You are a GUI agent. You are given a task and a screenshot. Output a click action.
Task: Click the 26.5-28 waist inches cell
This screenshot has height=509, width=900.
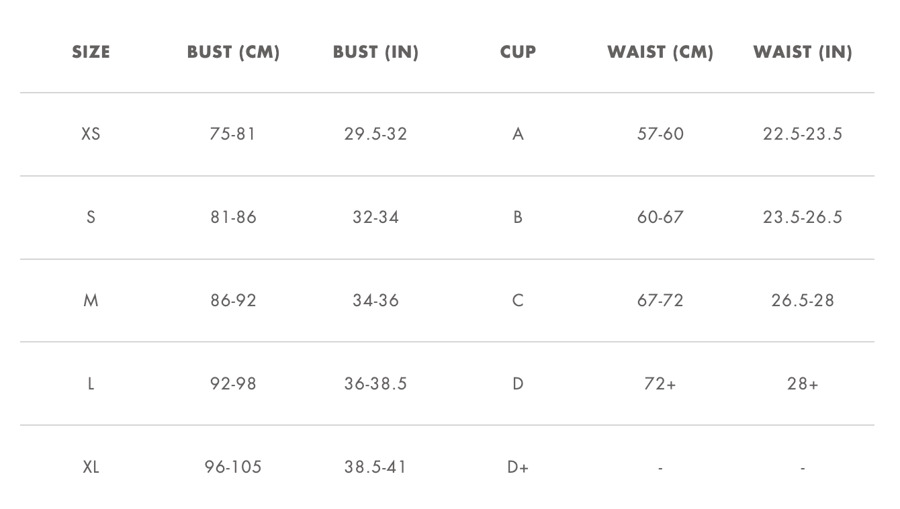(x=802, y=300)
